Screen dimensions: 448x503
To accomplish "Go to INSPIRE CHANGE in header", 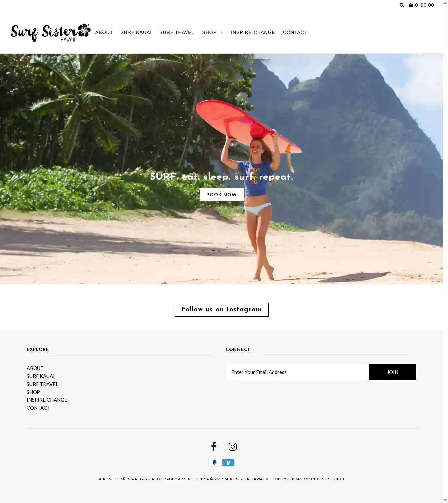I will pyautogui.click(x=253, y=32).
